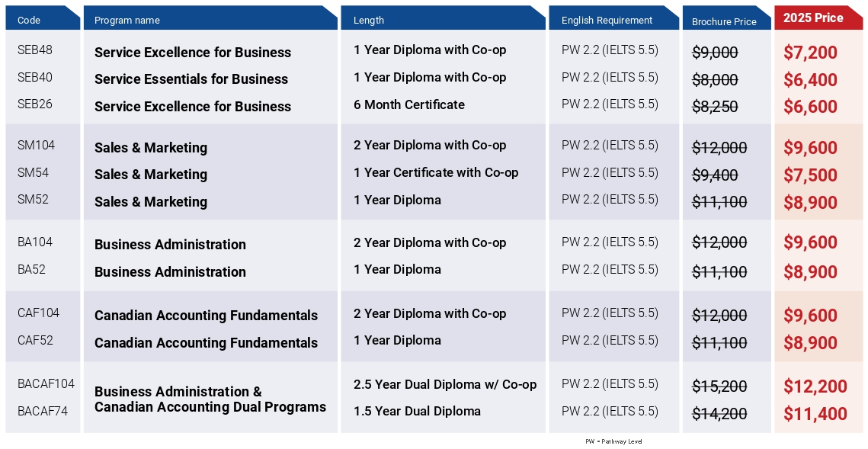This screenshot has height=449, width=868.
Task: Select the Length column header
Action: point(369,20)
